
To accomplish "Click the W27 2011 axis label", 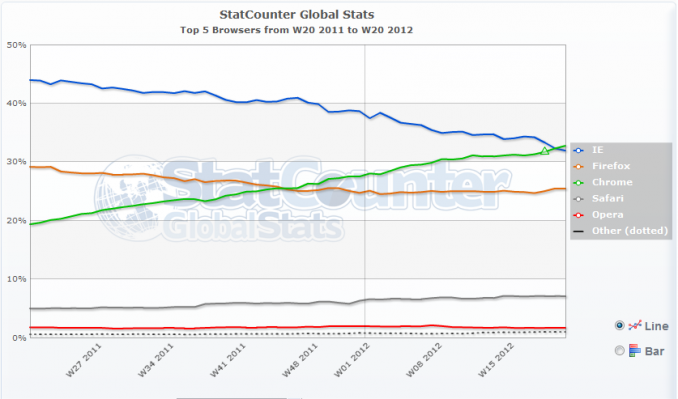I will click(x=84, y=360).
